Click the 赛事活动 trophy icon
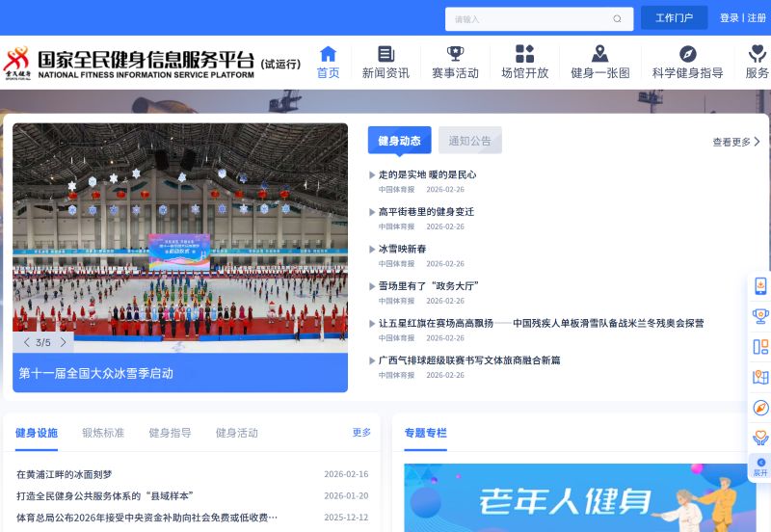 coord(455,54)
